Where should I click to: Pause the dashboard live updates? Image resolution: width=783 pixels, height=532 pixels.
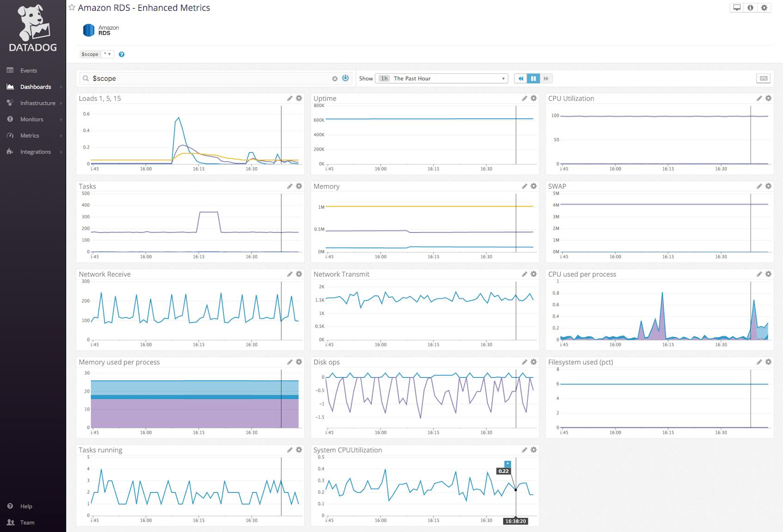click(x=533, y=79)
